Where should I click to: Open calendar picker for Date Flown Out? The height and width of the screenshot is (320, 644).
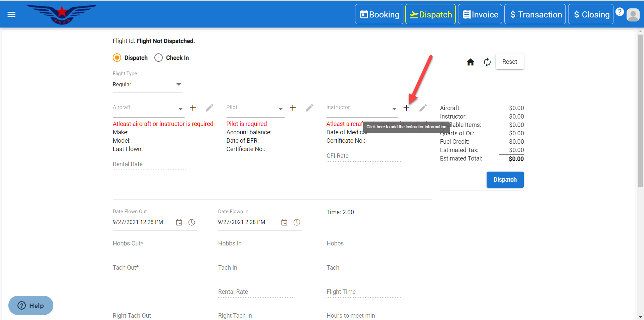(x=179, y=222)
